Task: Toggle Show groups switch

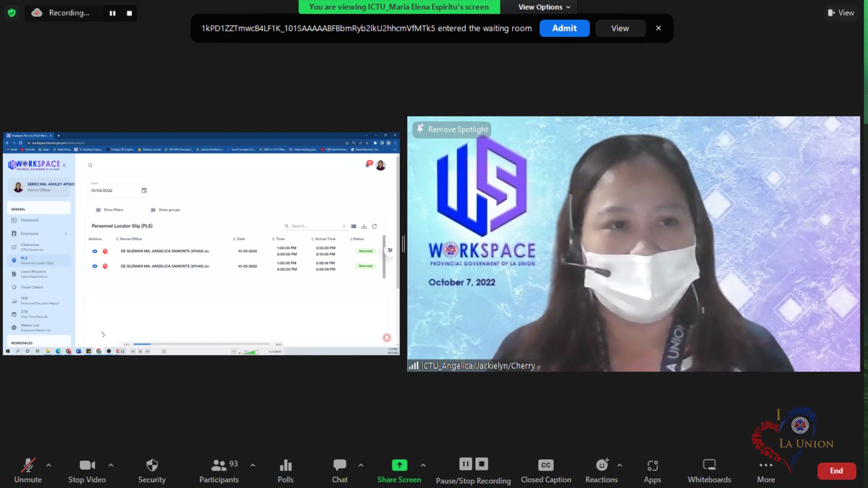Action: [153, 210]
